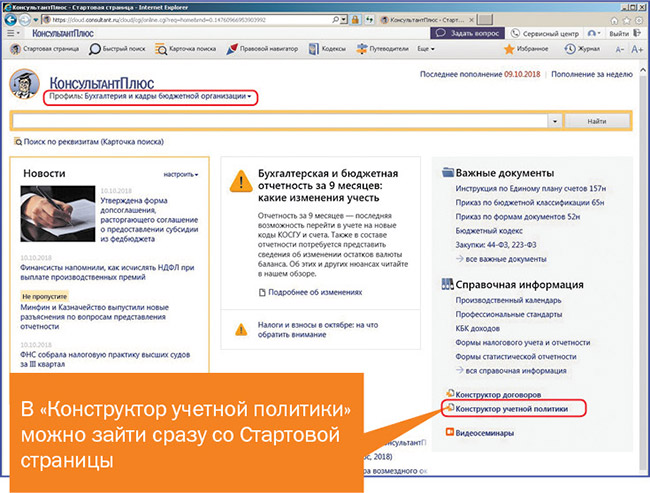Decrease font size with A- button

pos(619,49)
